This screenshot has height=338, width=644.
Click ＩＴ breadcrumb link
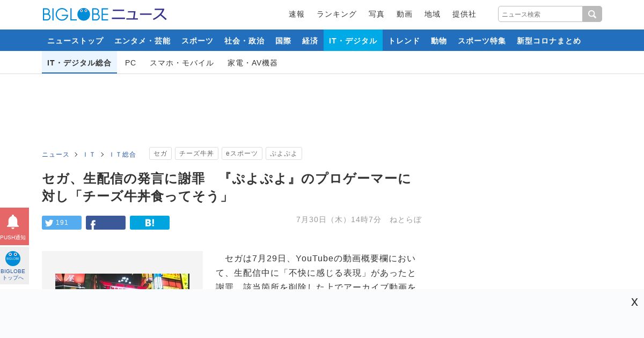90,154
